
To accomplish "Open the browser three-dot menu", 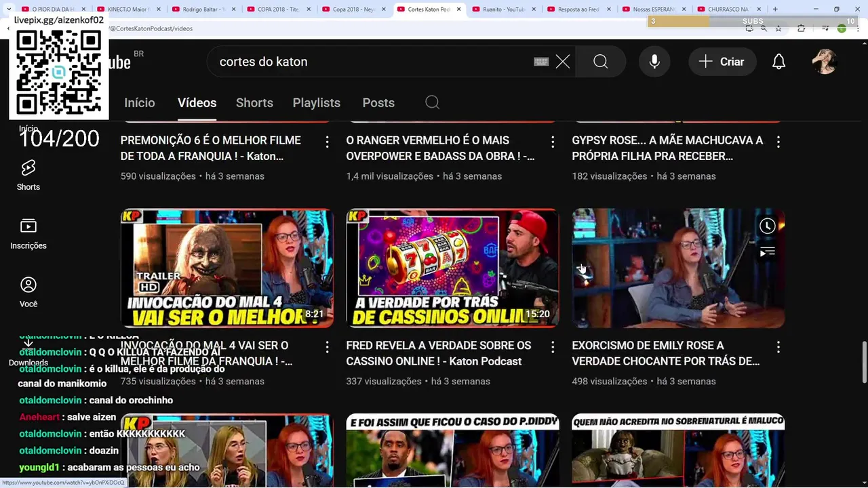I will coord(859,28).
